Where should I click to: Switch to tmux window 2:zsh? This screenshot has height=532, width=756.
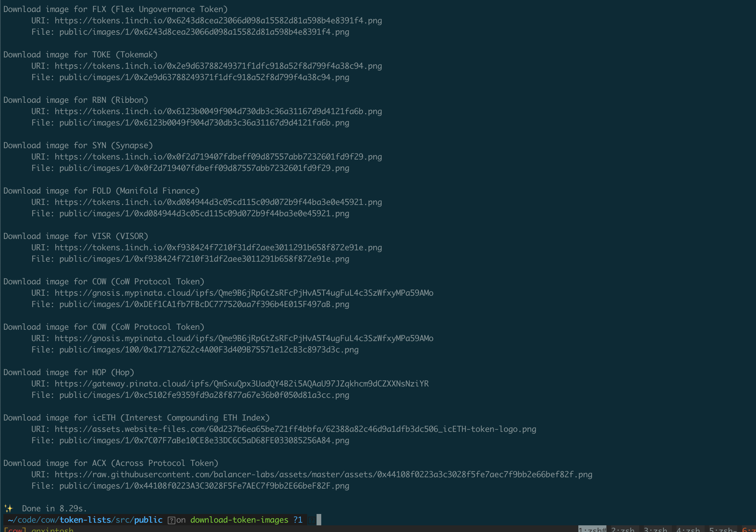point(623,529)
